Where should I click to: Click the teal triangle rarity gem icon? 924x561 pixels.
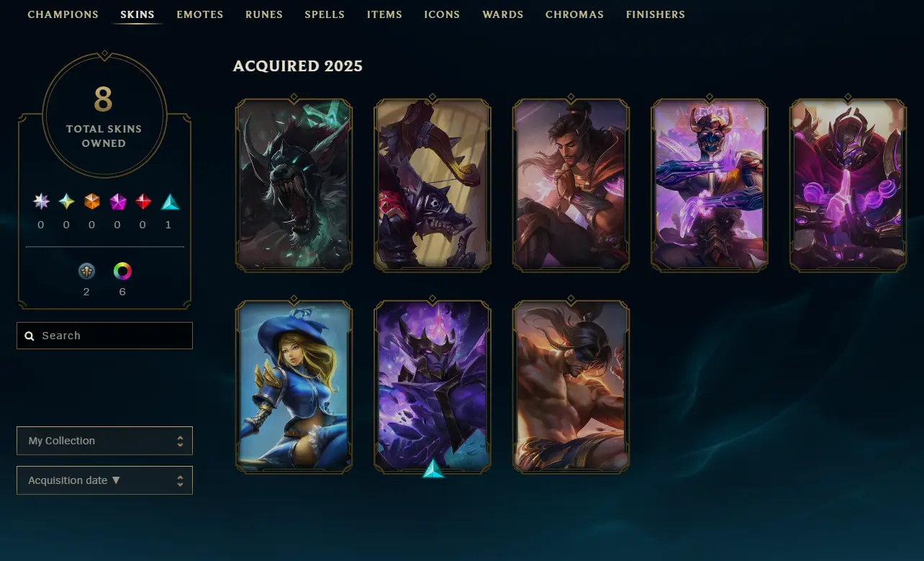click(x=170, y=202)
